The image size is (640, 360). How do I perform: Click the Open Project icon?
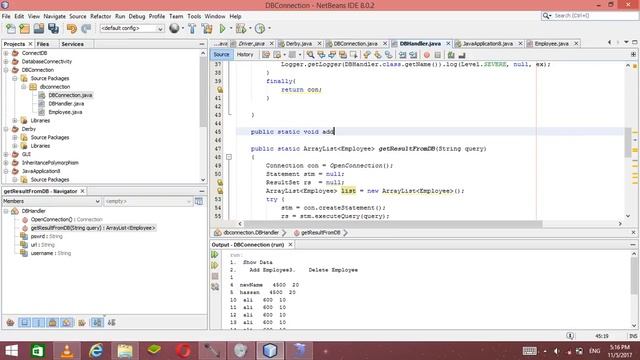click(x=39, y=29)
